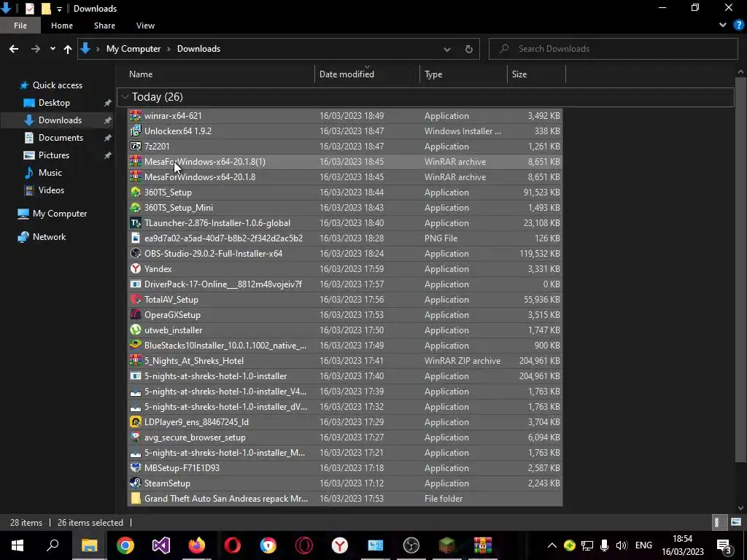The height and width of the screenshot is (560, 747).
Task: Open the File menu tab
Action: [x=20, y=26]
